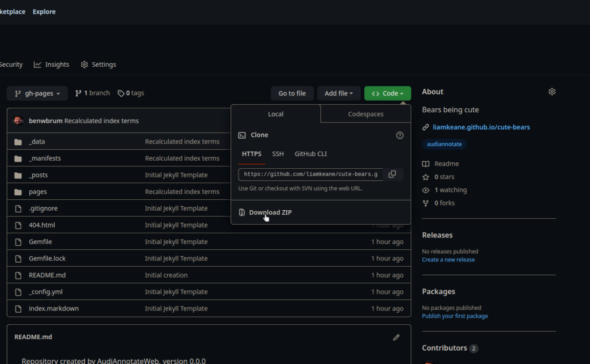Screen dimensions: 590x364
Task: Click the Initial creation commit message
Action: point(167,275)
